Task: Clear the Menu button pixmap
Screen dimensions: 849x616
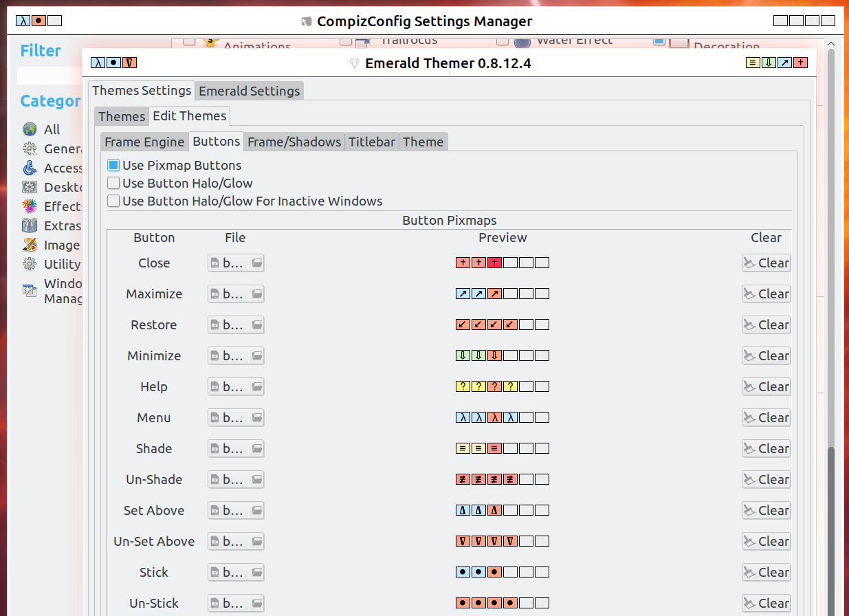Action: (x=766, y=418)
